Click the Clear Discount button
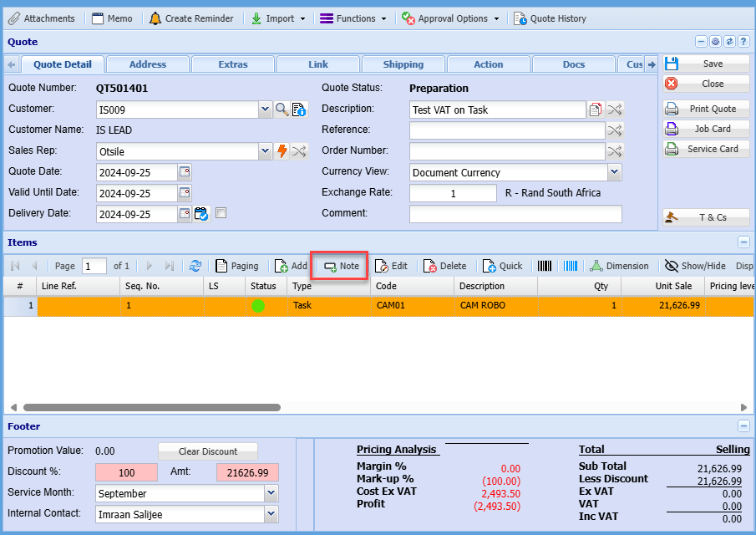This screenshot has width=756, height=535. 208,451
